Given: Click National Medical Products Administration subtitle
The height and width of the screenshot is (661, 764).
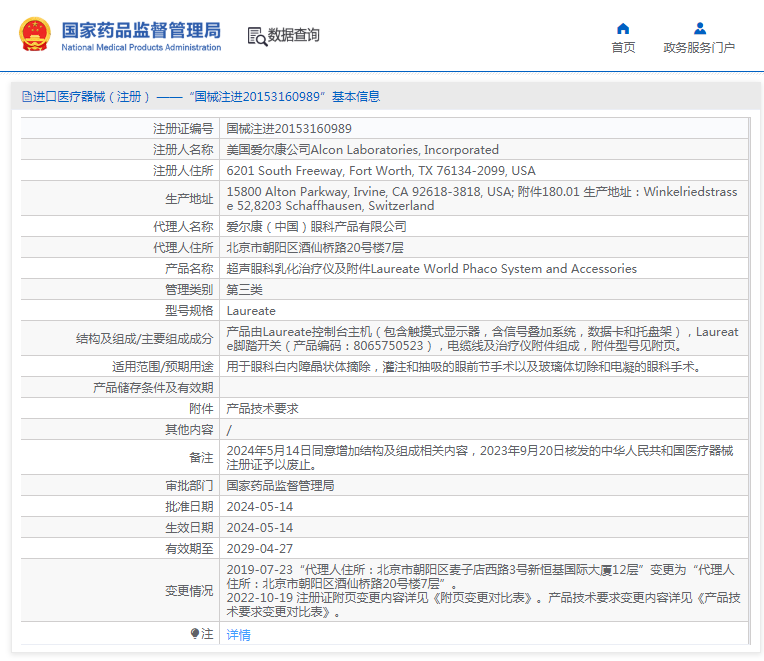Looking at the screenshot, I should tap(141, 47).
